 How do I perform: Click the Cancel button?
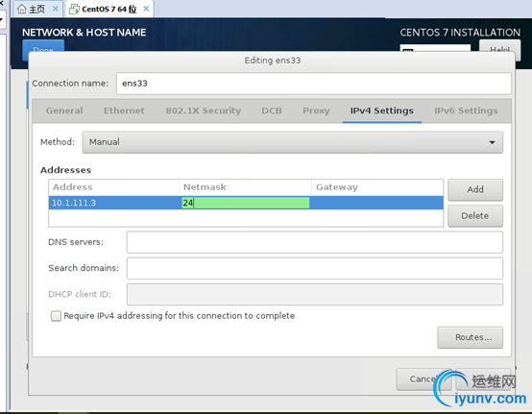[423, 379]
